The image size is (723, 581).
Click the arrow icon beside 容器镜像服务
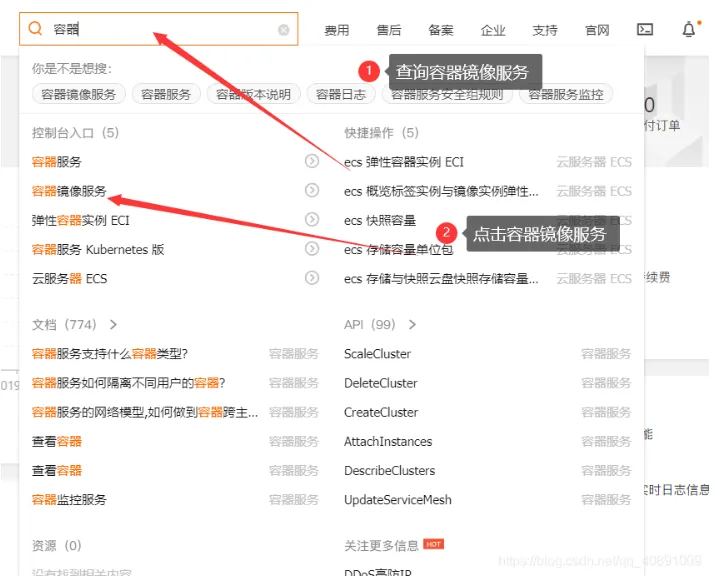pyautogui.click(x=312, y=190)
